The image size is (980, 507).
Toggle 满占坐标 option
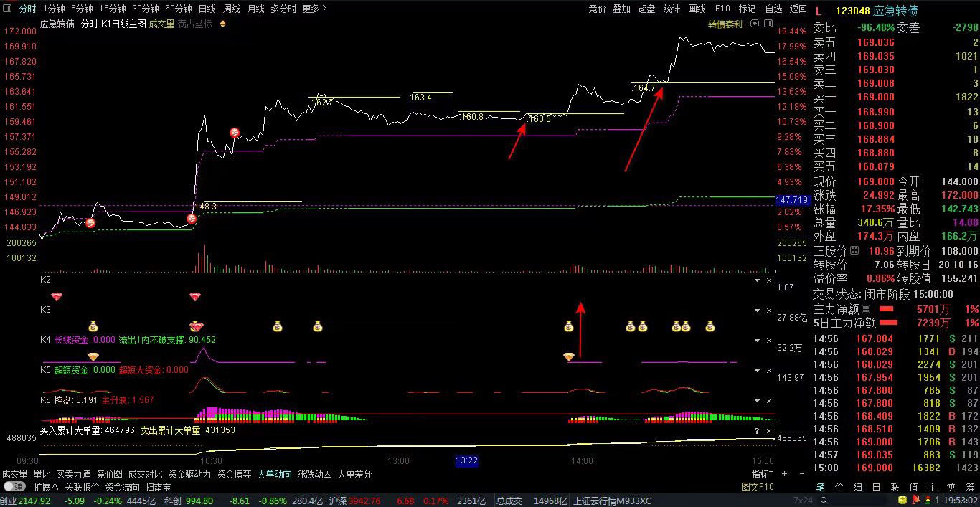pyautogui.click(x=195, y=24)
